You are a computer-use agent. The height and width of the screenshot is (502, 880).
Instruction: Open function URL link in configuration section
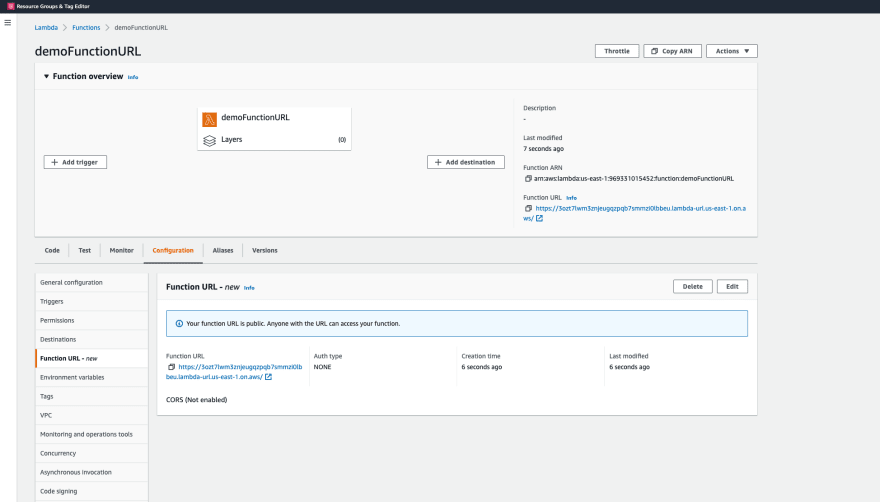pyautogui.click(x=234, y=372)
